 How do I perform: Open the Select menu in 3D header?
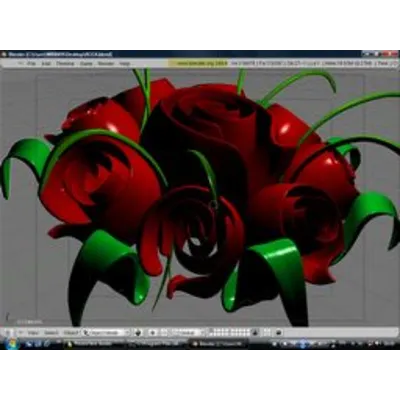[51, 333]
